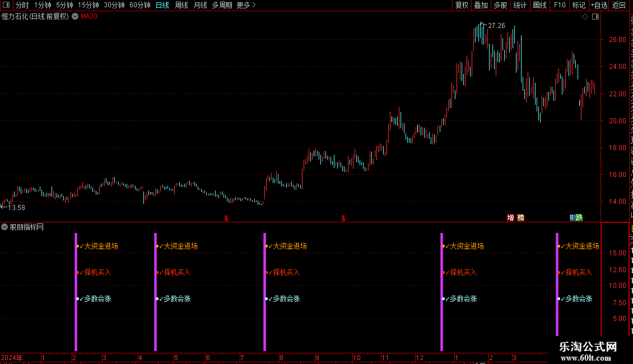Click the 股朋指标网 indicator name
Screen dimensions: 633x364
[x=27, y=227]
